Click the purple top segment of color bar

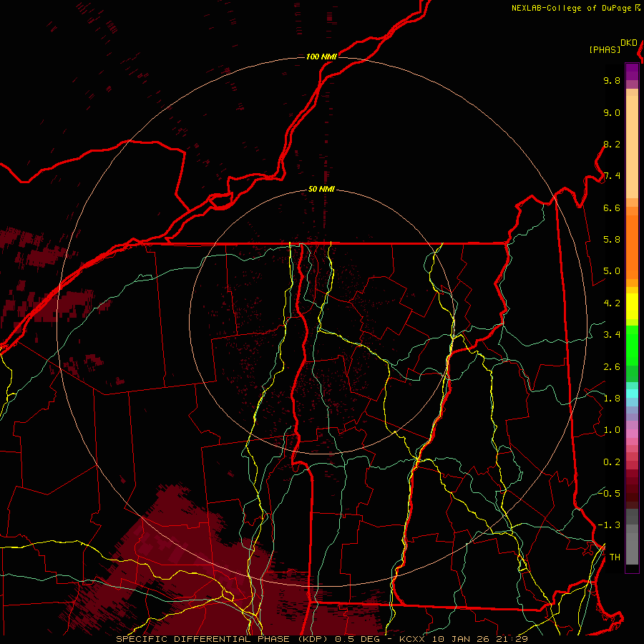coord(632,72)
